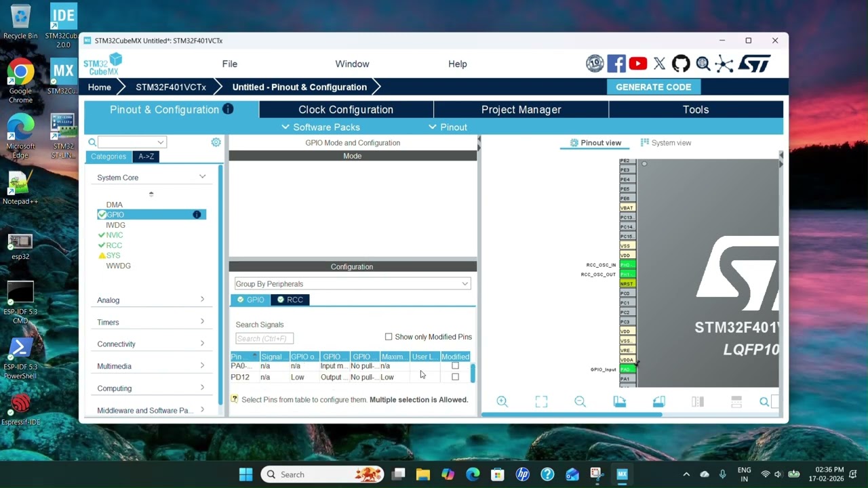868x488 pixels.
Task: Click the pinout horizontal scrollbar
Action: tap(572, 415)
